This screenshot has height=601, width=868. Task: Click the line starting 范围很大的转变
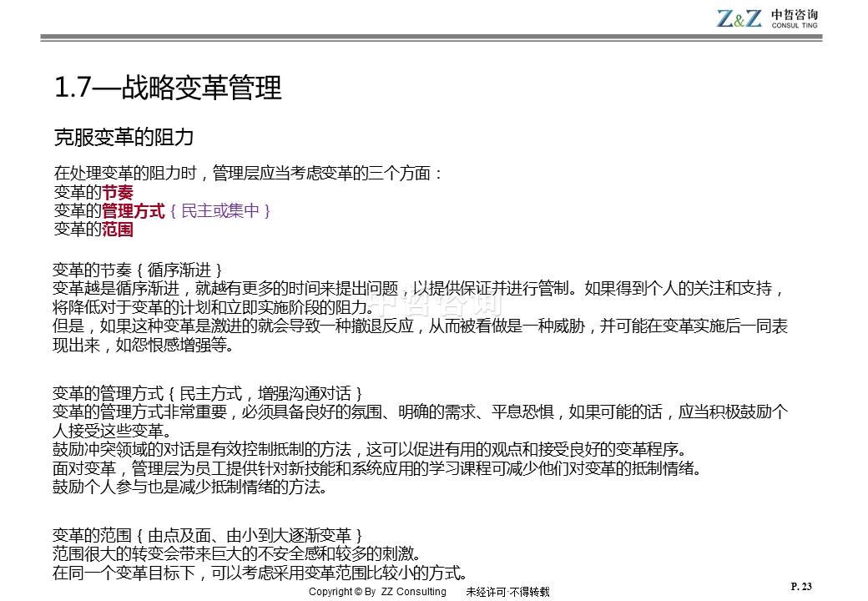235,553
